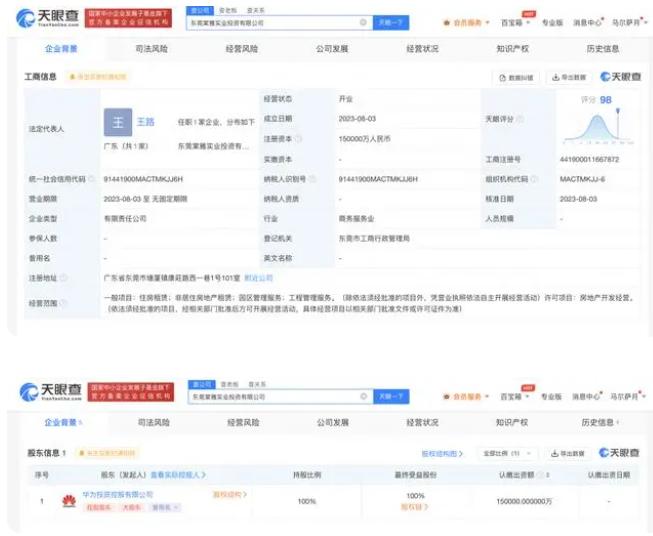
Task: Open 专业版 on the 工商信息 page
Action: [552, 22]
